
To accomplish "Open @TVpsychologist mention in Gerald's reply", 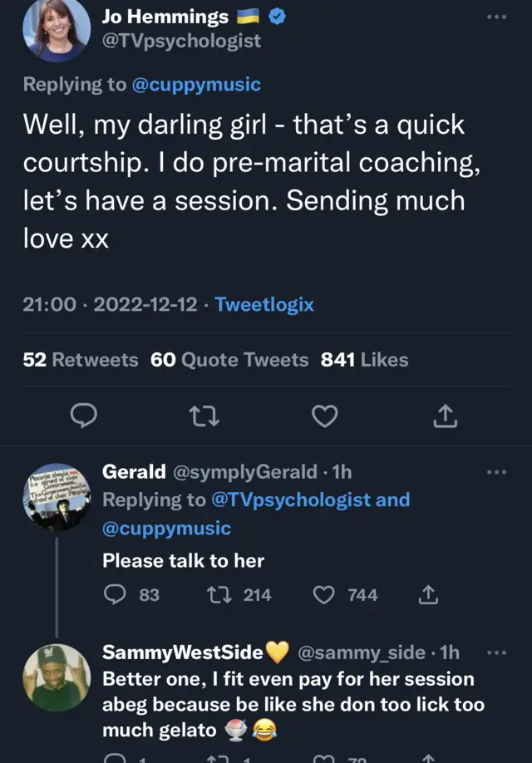I will coord(288,500).
